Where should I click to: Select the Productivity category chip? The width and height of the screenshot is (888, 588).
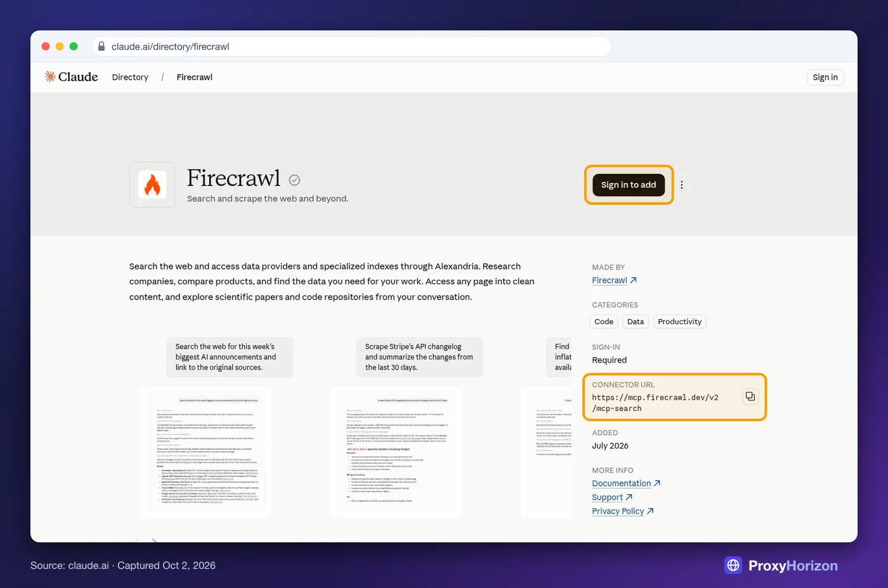680,322
